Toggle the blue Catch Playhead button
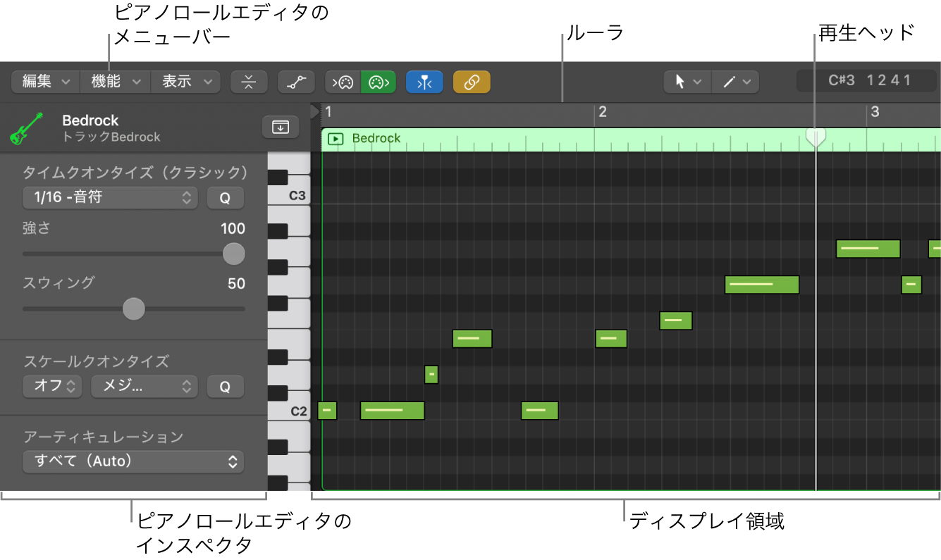The width and height of the screenshot is (941, 560). point(424,82)
